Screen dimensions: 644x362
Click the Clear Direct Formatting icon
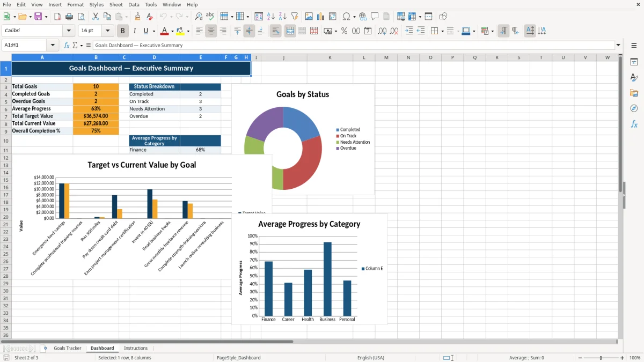(150, 17)
